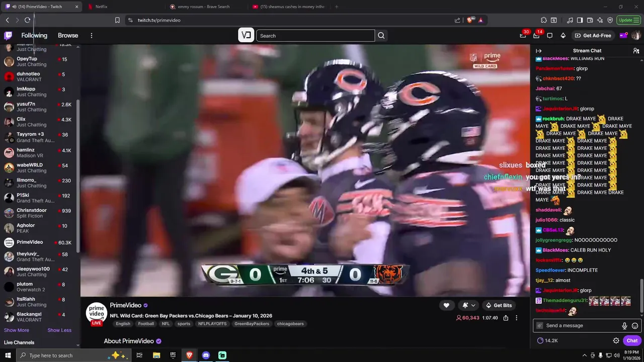
Task: Click the Get Ad-Free button
Action: pyautogui.click(x=593, y=36)
